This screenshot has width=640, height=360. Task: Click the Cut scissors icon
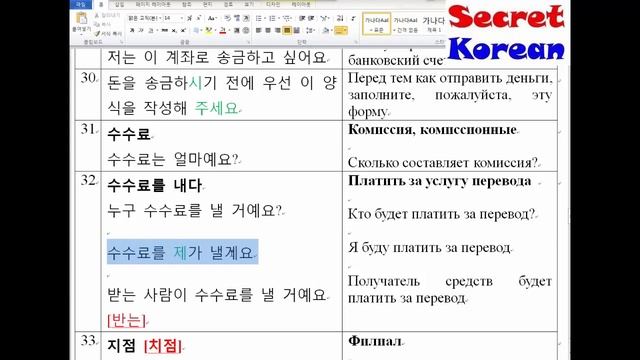97,15
